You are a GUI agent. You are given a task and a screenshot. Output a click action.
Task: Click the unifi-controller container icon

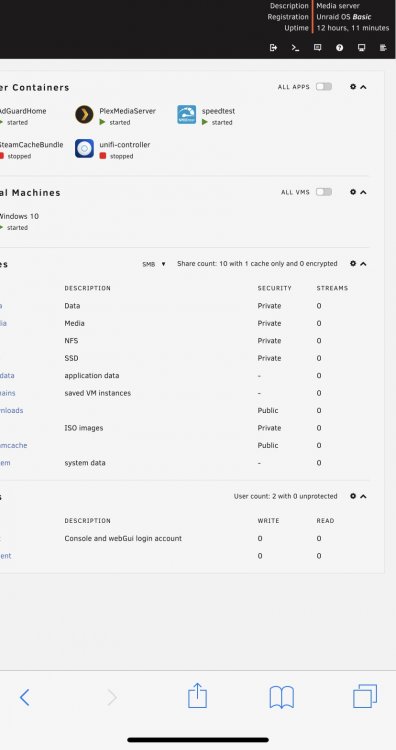click(x=84, y=148)
